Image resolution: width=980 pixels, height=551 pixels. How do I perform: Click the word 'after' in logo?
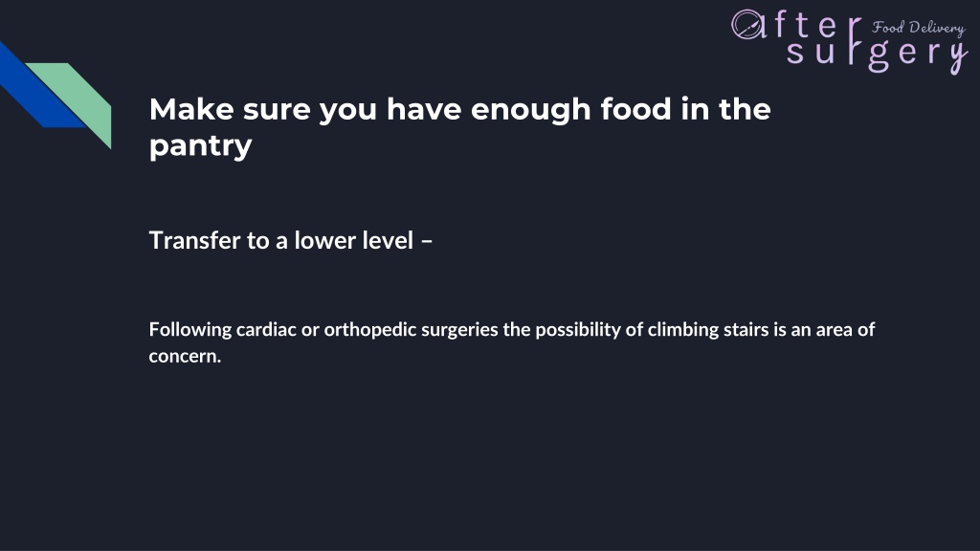pyautogui.click(x=796, y=25)
